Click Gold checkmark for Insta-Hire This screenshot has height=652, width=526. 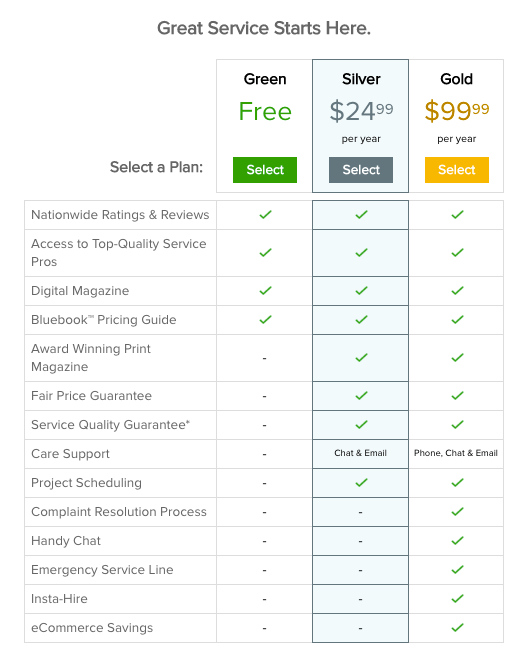(457, 598)
